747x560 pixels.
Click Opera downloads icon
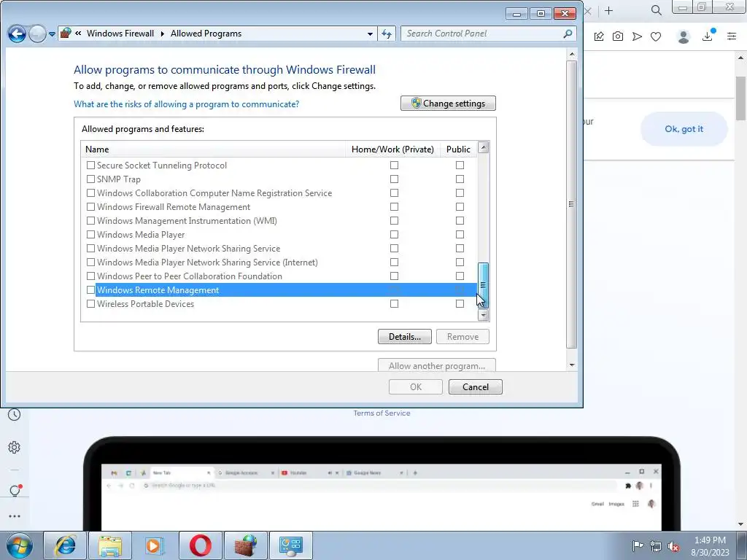(x=708, y=36)
